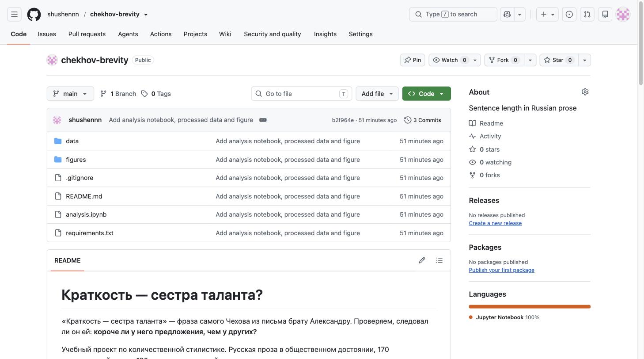Open repository Settings tab
Viewport: 644px width, 359px height.
coord(360,34)
